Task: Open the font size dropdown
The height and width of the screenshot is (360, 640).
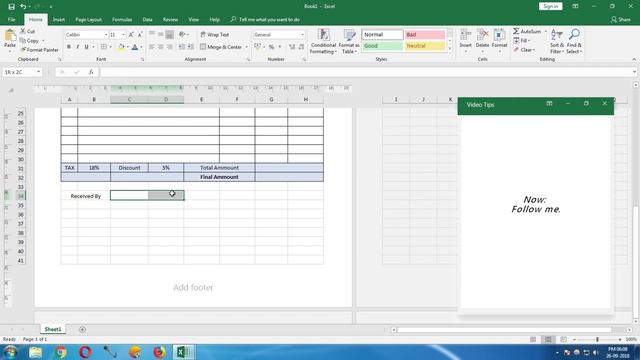Action: (123, 35)
